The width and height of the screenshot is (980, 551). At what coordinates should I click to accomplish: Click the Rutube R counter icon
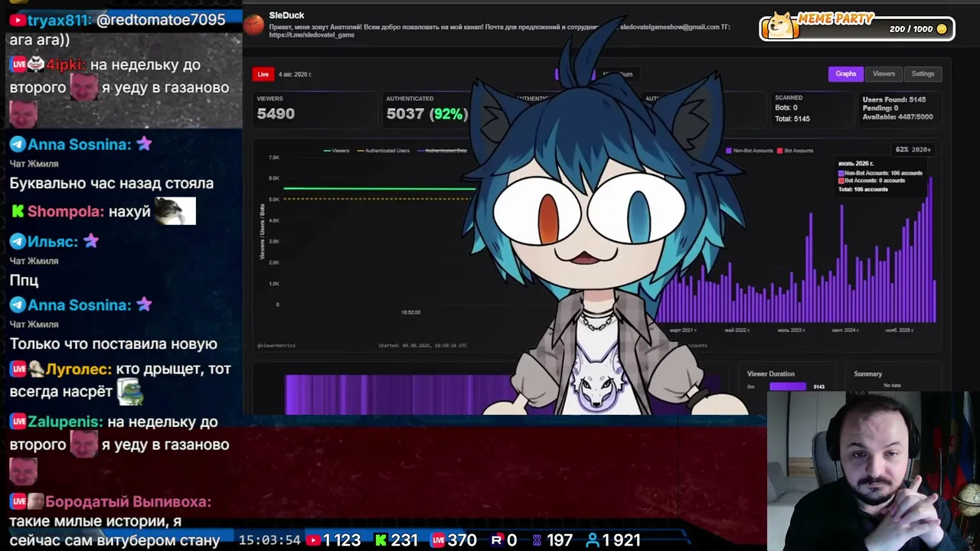496,540
